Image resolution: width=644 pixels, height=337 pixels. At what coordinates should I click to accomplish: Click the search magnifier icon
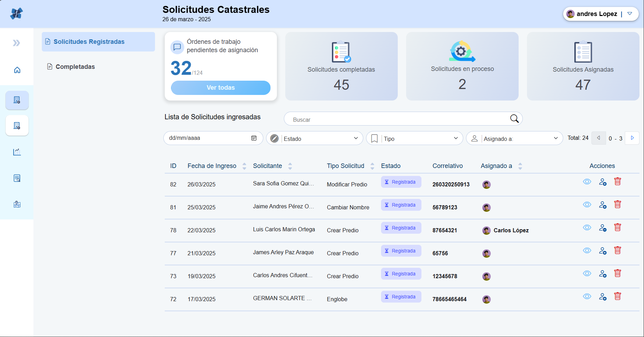[x=514, y=119]
